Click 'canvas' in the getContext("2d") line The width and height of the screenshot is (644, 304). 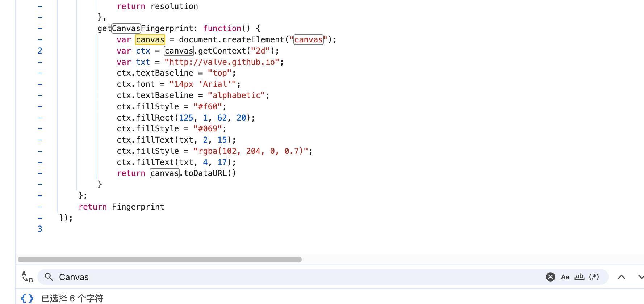coord(179,51)
